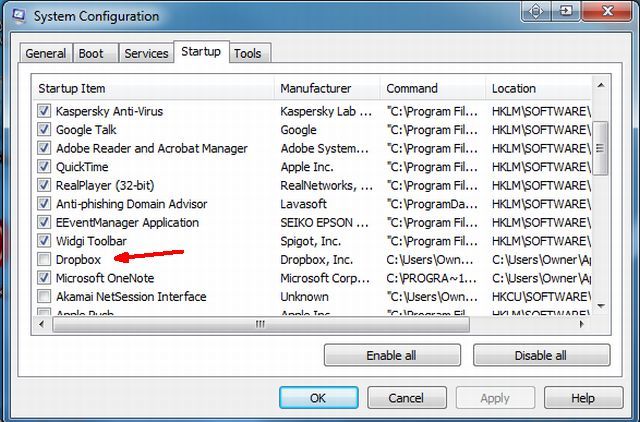Click the Spigot, Inc. manufacturer cell

tap(311, 241)
